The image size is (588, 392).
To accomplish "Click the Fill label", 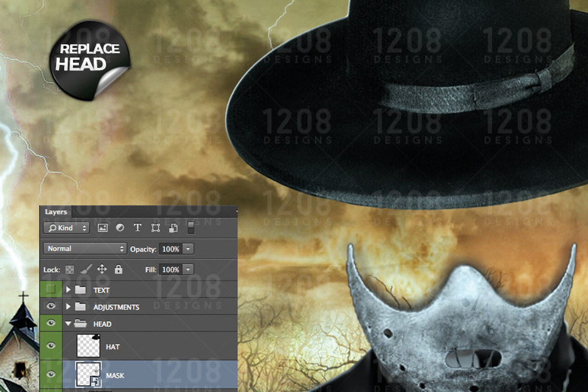I will pos(151,269).
